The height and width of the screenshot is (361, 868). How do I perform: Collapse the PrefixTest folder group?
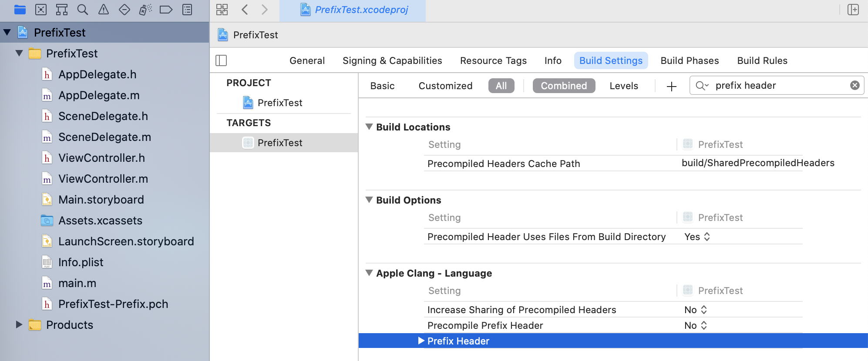click(x=19, y=53)
